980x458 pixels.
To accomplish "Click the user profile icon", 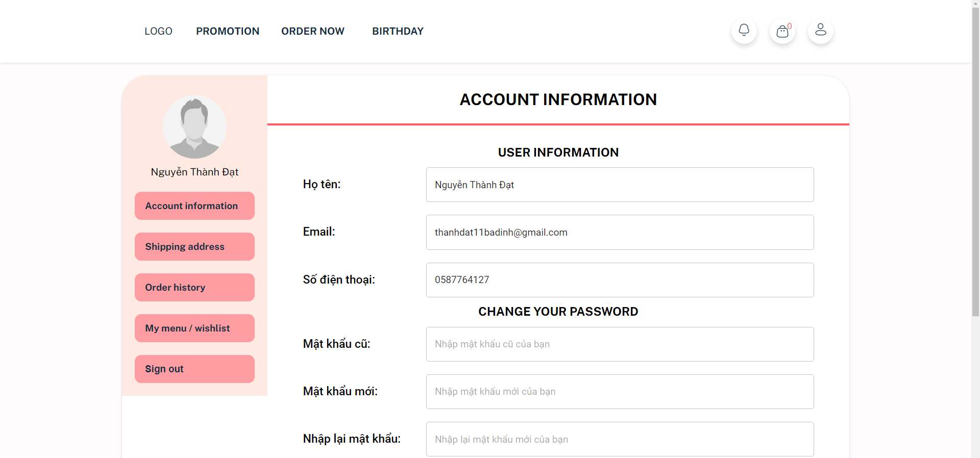I will click(820, 31).
